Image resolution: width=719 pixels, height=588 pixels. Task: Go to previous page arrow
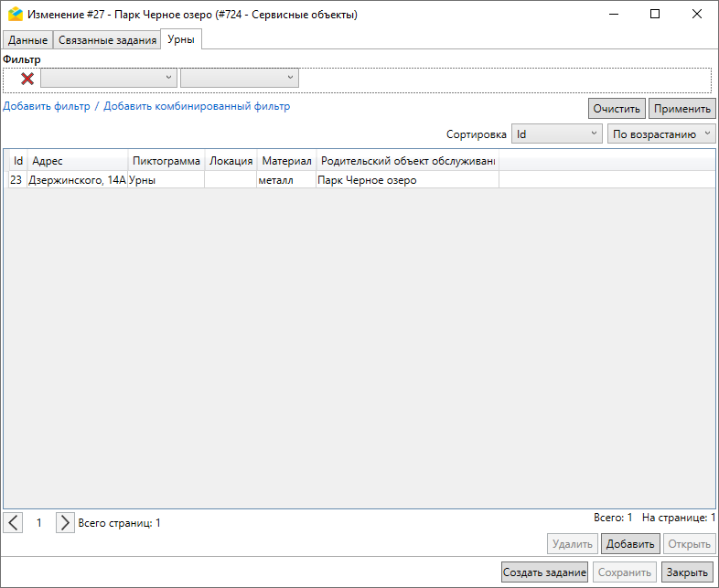(x=14, y=522)
